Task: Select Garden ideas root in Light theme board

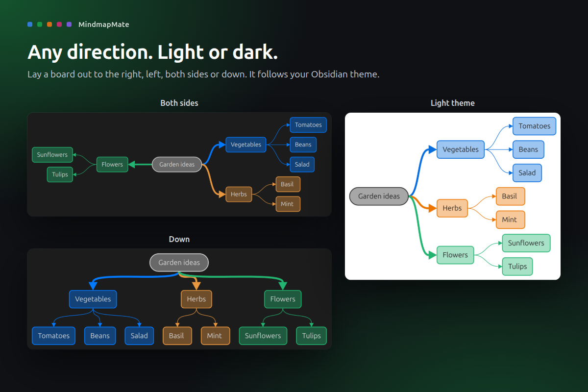Action: [379, 196]
